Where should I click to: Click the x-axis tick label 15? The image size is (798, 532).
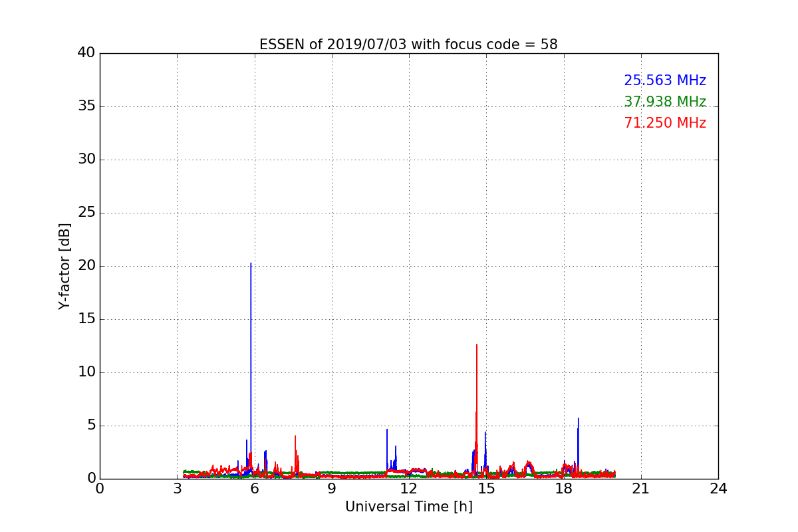(x=486, y=489)
